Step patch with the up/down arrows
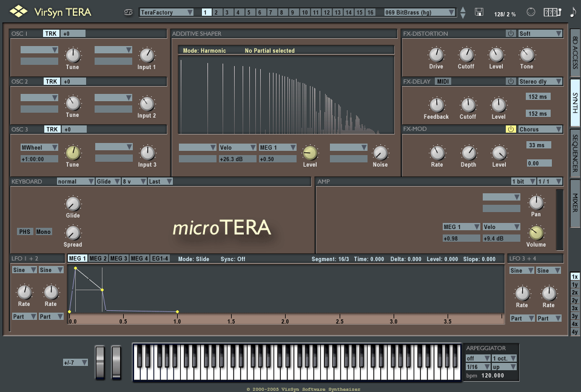The image size is (581, 392). coord(463,13)
